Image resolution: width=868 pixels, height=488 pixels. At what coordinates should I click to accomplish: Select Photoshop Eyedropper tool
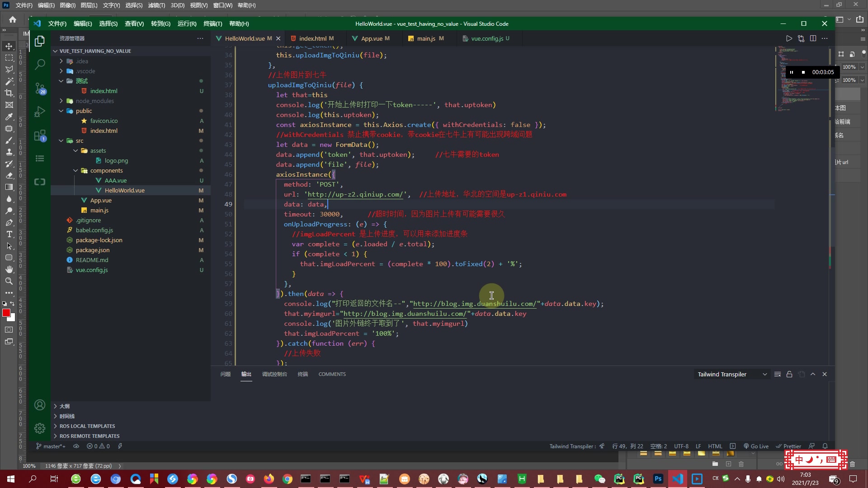(x=9, y=117)
